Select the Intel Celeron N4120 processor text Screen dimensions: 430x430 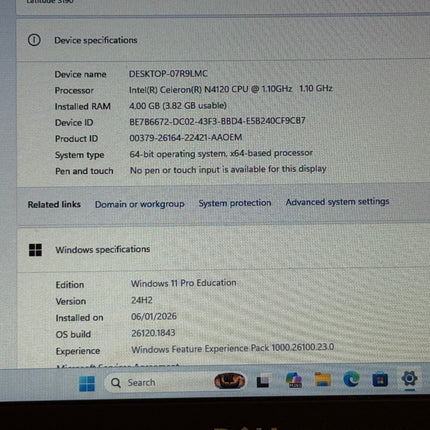231,89
